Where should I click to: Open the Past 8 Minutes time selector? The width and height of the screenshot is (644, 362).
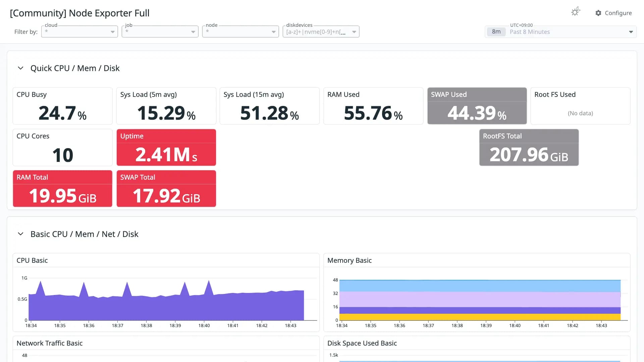pyautogui.click(x=560, y=32)
